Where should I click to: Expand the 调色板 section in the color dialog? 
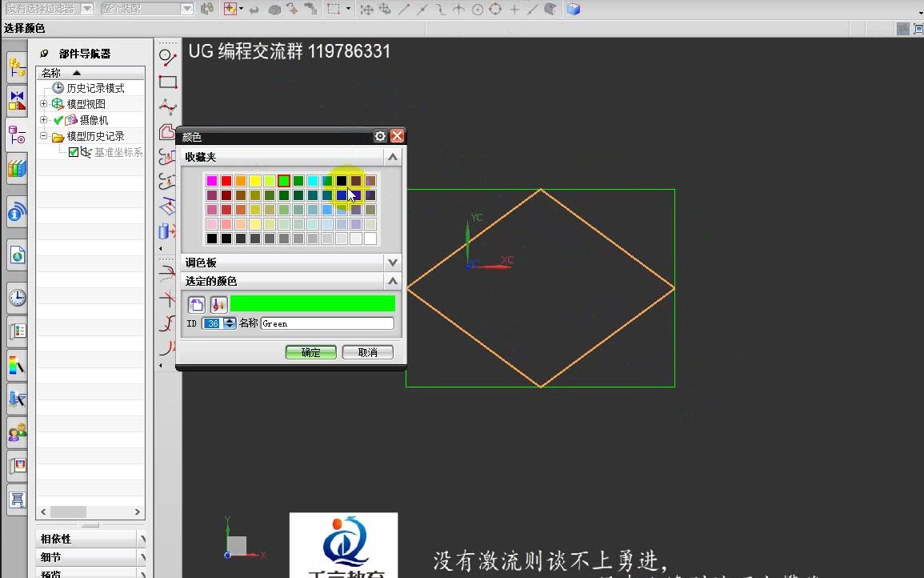[x=393, y=262]
